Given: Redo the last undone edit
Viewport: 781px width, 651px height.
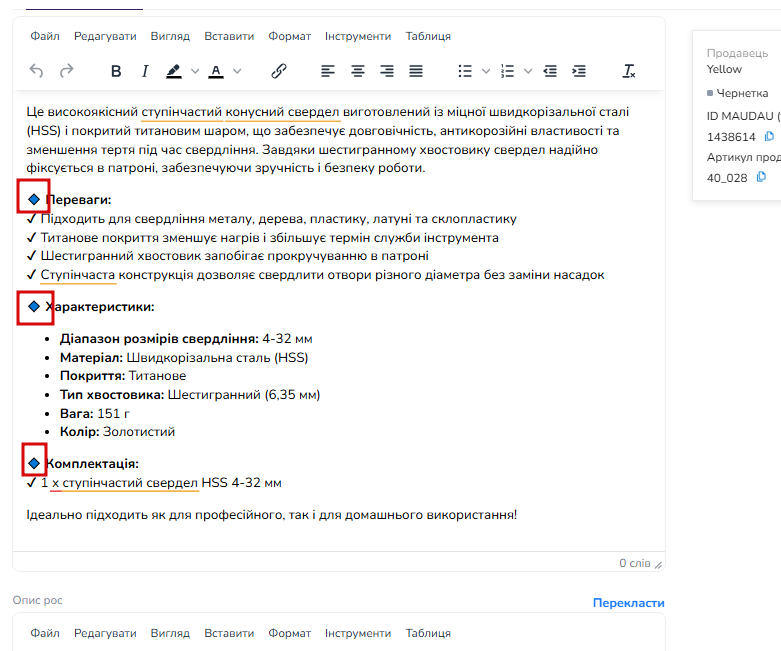Looking at the screenshot, I should [66, 71].
